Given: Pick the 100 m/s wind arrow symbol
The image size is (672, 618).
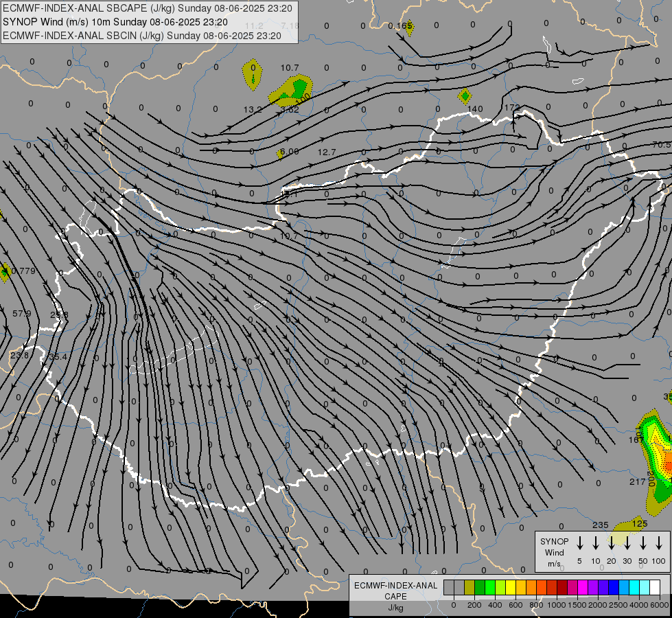Looking at the screenshot, I should [x=659, y=543].
